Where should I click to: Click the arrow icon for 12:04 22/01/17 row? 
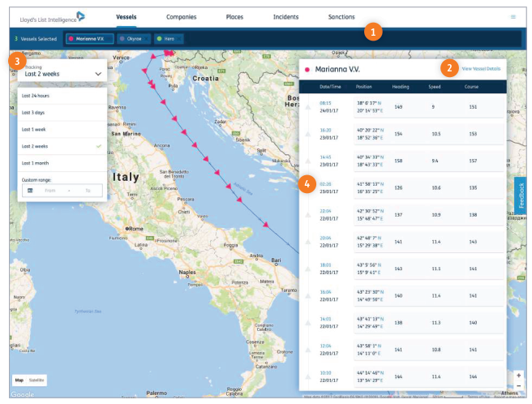tap(307, 350)
